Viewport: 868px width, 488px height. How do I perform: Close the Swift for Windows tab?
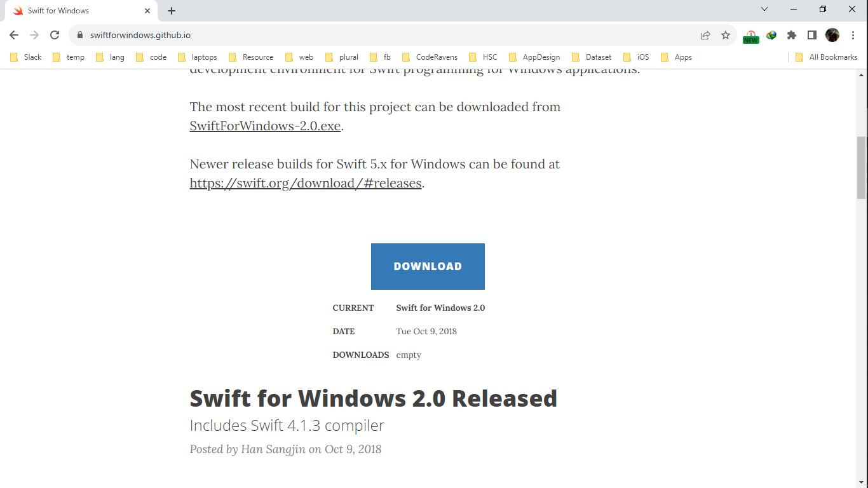click(x=147, y=11)
